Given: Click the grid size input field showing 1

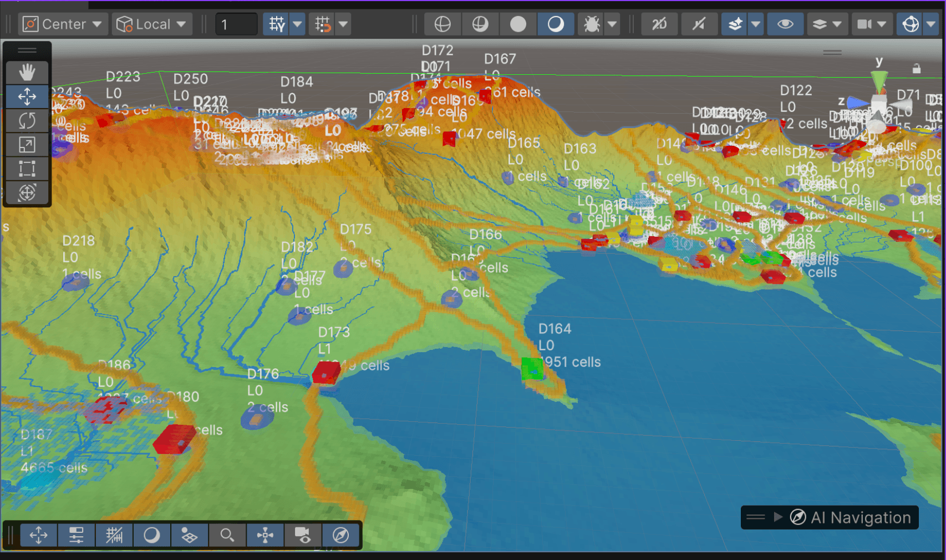Looking at the screenshot, I should (236, 24).
